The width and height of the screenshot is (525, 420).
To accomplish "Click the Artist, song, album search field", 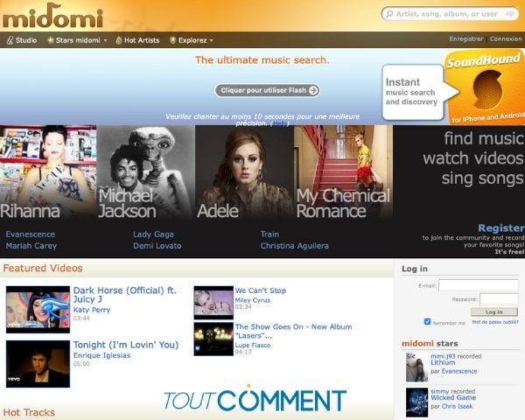I will click(x=450, y=14).
